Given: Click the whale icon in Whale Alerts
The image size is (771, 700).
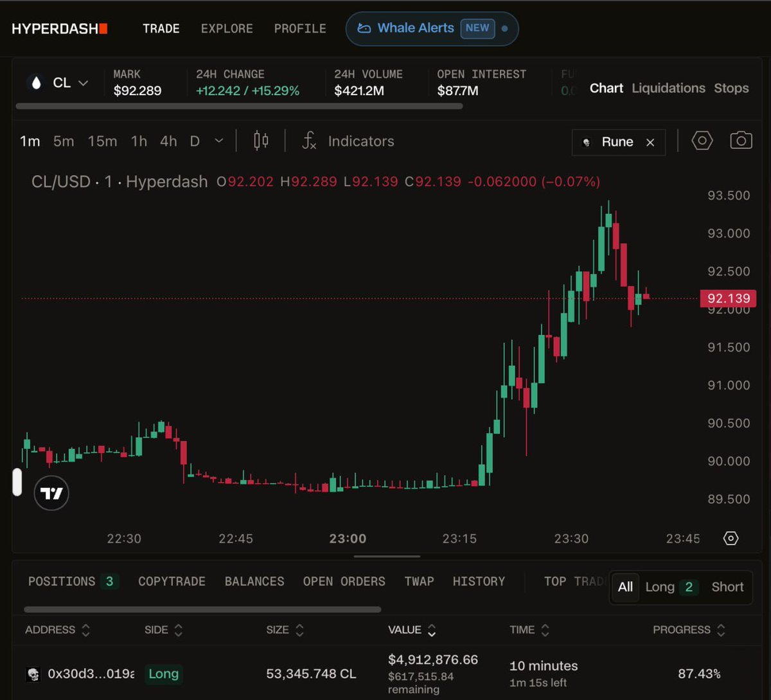Looking at the screenshot, I should [364, 28].
